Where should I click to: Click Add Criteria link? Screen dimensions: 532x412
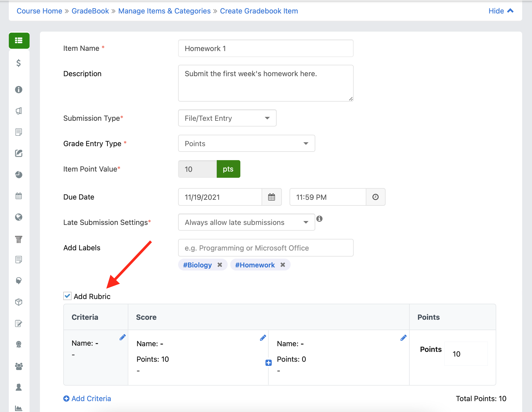point(87,399)
